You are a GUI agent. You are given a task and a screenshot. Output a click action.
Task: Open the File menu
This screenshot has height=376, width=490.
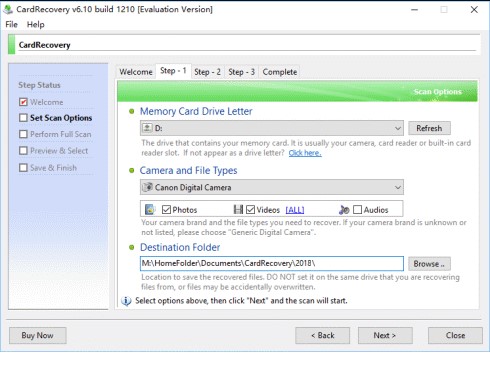[x=11, y=25]
